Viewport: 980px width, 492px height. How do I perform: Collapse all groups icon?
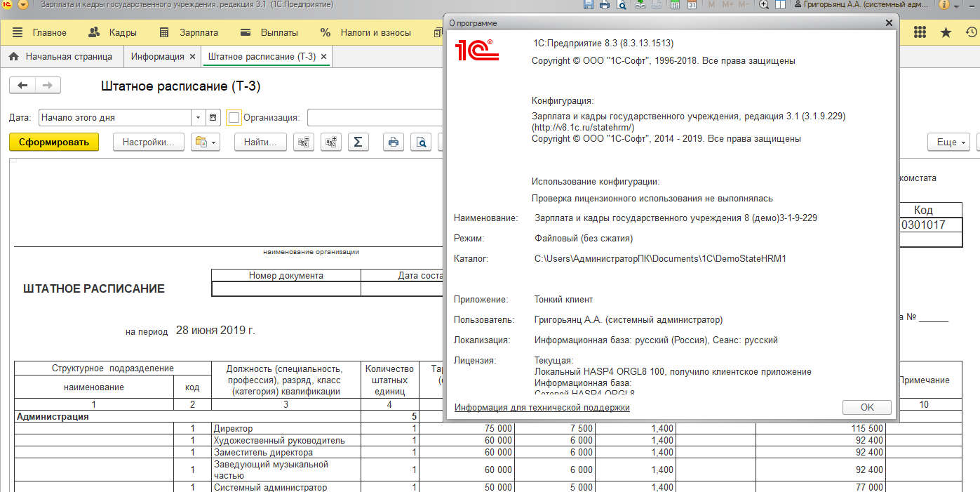click(303, 142)
